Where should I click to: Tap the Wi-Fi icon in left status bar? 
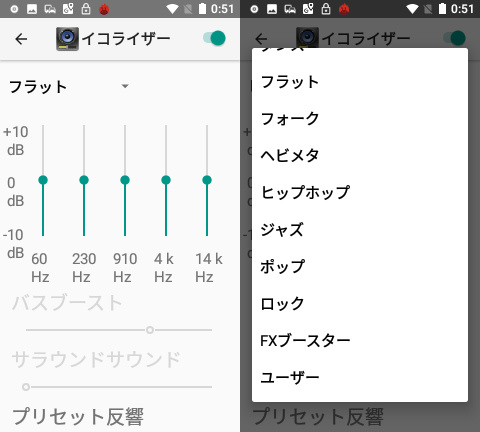pos(172,9)
